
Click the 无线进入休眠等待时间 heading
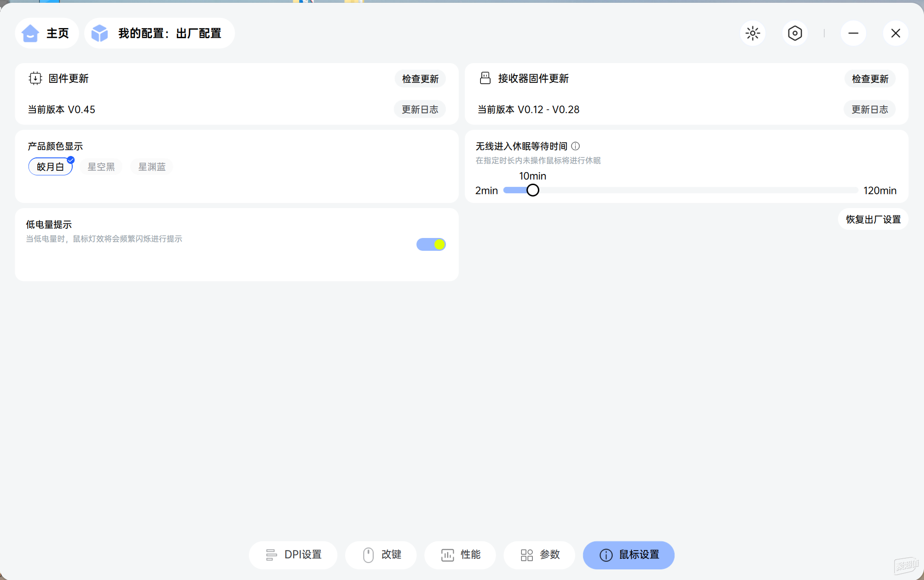click(x=521, y=146)
